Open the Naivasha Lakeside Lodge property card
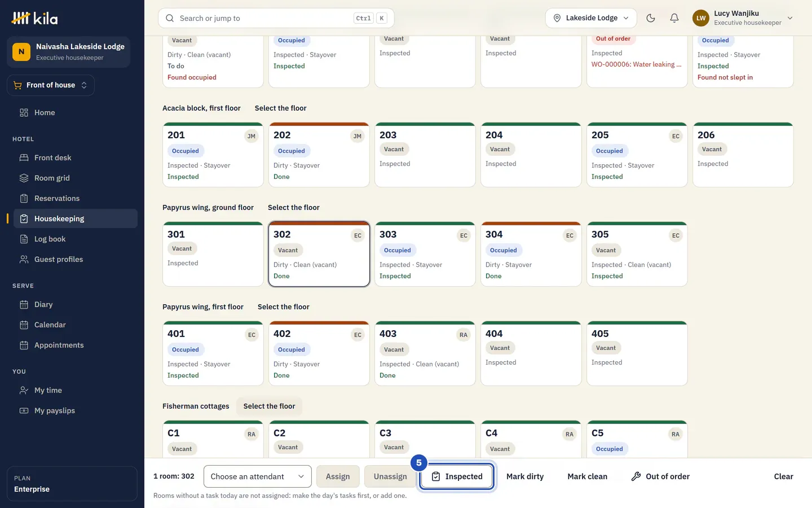 click(68, 52)
